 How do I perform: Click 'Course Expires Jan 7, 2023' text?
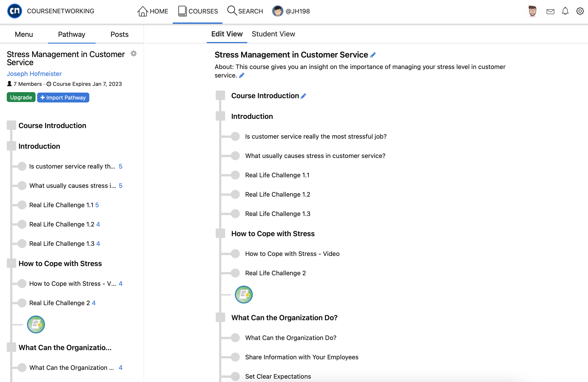click(x=87, y=84)
